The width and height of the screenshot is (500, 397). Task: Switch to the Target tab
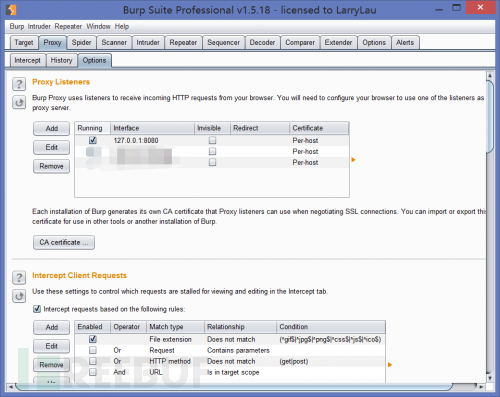coord(24,43)
